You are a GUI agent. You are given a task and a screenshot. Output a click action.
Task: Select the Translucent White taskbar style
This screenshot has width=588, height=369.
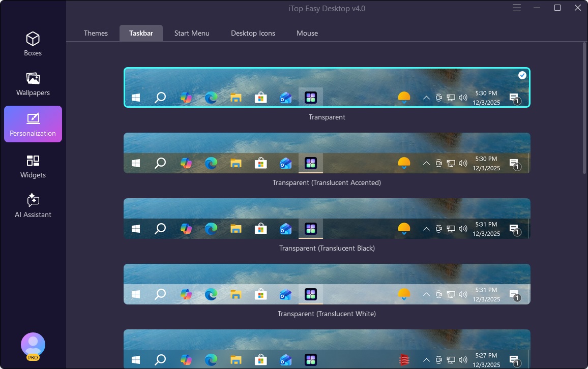[327, 284]
